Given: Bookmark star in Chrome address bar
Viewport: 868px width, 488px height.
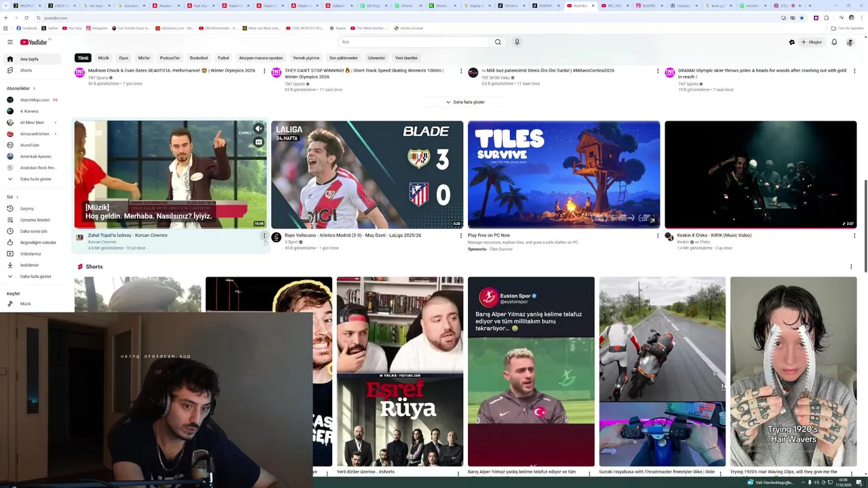Looking at the screenshot, I should coord(802,18).
